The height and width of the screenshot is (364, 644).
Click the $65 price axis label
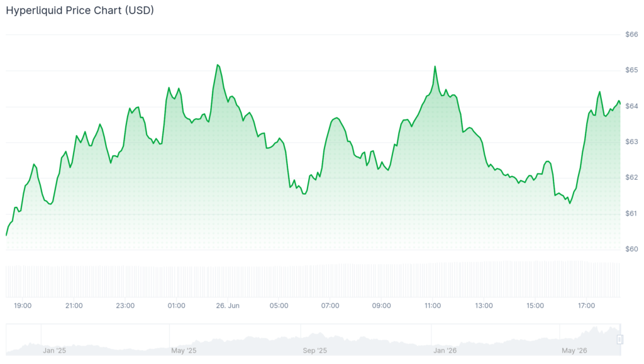coord(631,70)
